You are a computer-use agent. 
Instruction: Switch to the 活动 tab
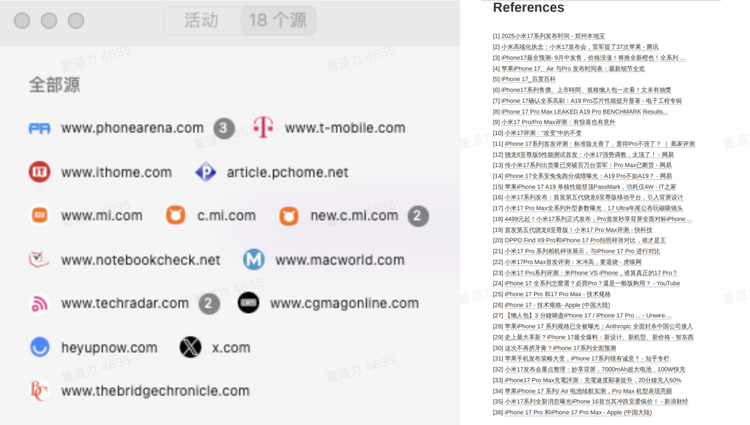tap(201, 20)
